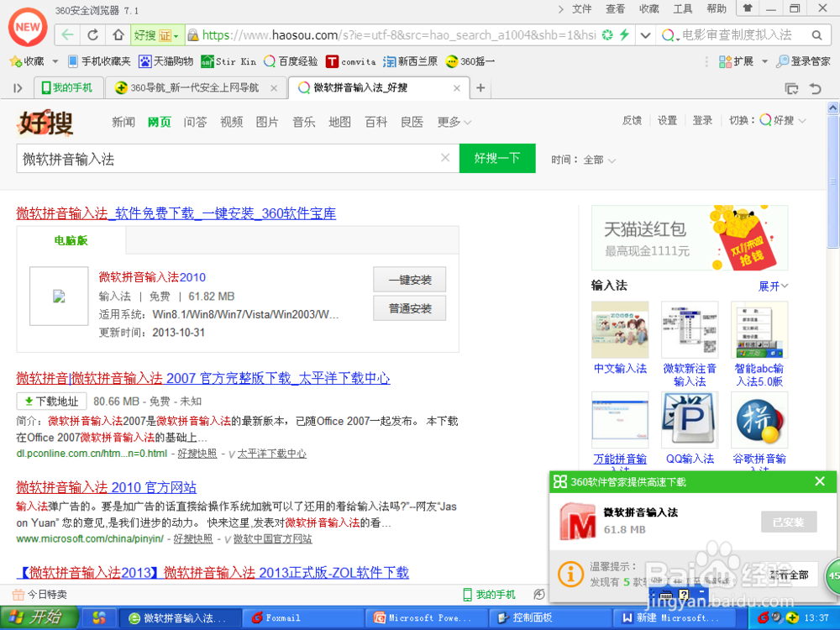Screen dimensions: 840x630
Task: Open the 微软拼音输入法 2010 官方网站 link
Action: [x=106, y=486]
